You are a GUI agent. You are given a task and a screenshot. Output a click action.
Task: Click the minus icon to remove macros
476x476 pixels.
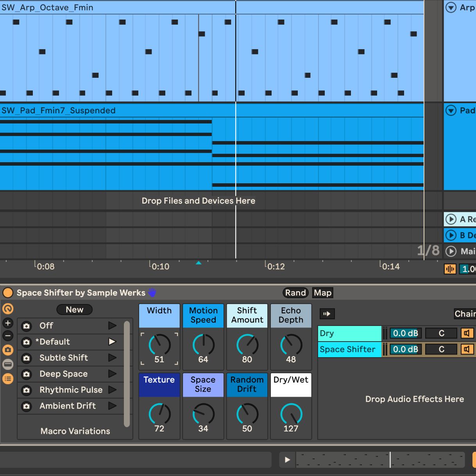pos(8,336)
